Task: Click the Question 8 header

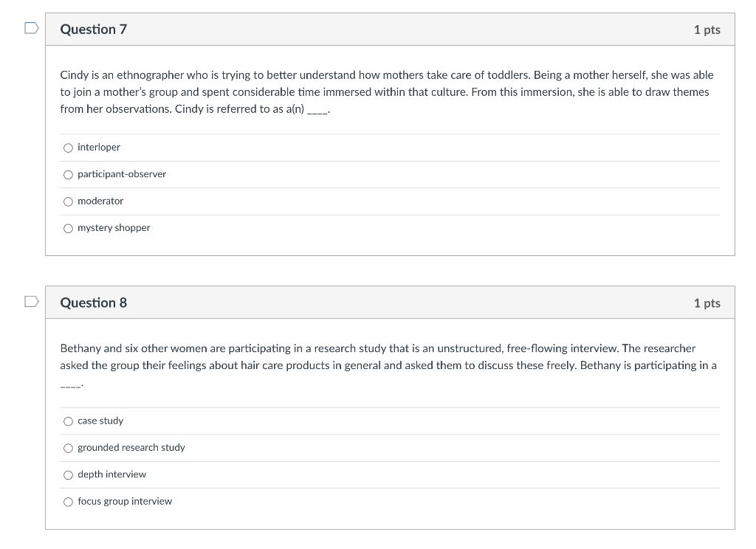Action: click(x=94, y=302)
